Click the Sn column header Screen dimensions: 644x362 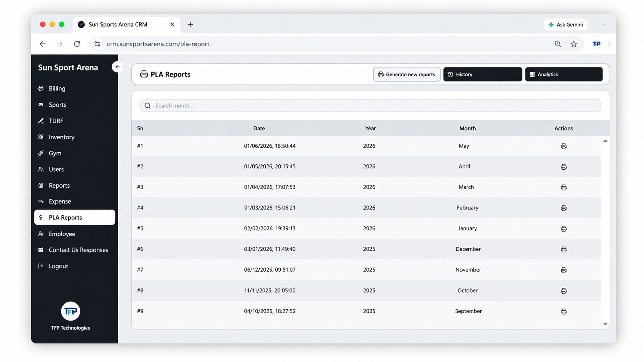click(140, 128)
